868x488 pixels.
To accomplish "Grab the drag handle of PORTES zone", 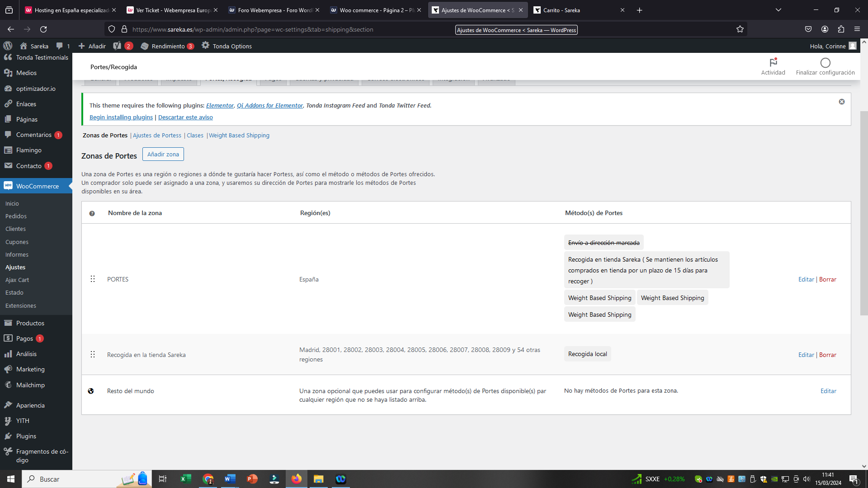I will click(x=93, y=279).
